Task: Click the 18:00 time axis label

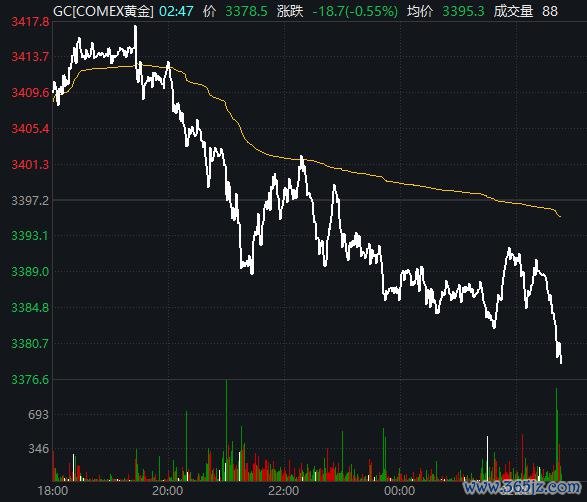Action: point(53,490)
